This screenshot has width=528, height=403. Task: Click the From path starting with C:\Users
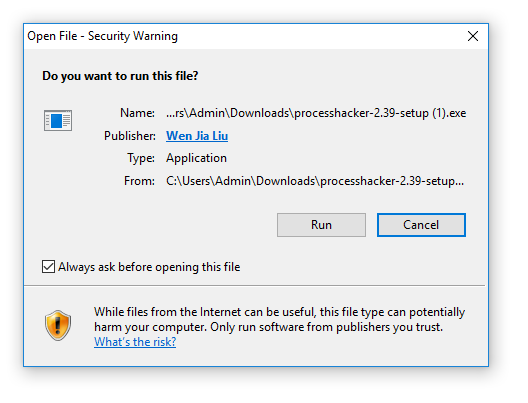point(315,181)
